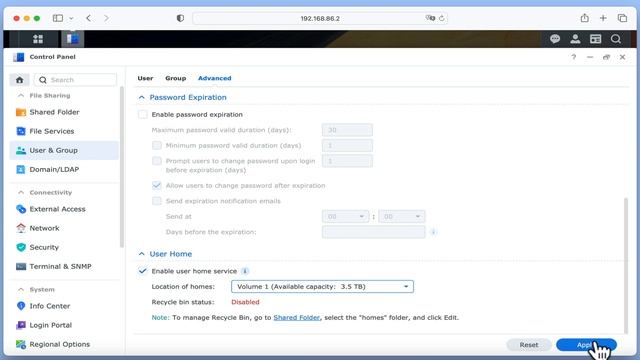The height and width of the screenshot is (360, 640).
Task: Open the Send at minute dropdown
Action: coord(402,216)
